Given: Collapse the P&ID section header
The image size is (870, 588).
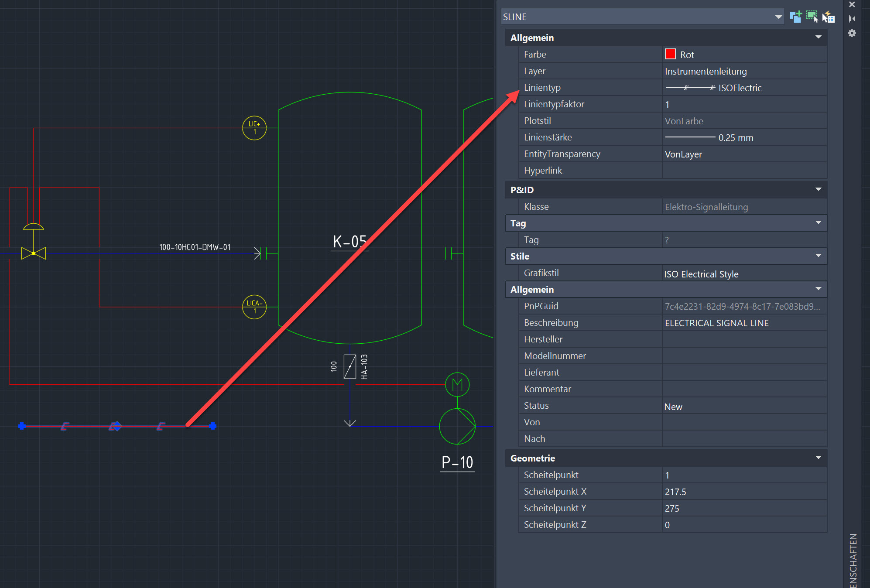Looking at the screenshot, I should coord(818,189).
